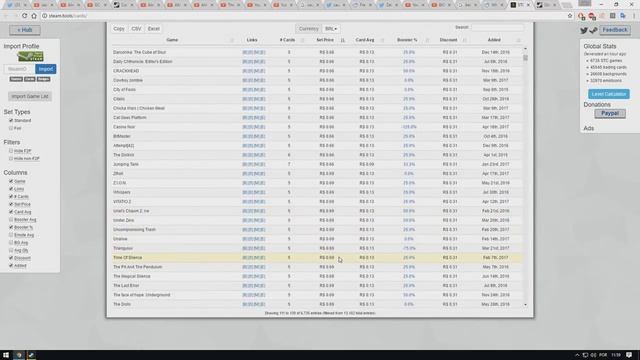The width and height of the screenshot is (640, 360).
Task: Click the sort icon beside # Cards
Action: click(302, 40)
